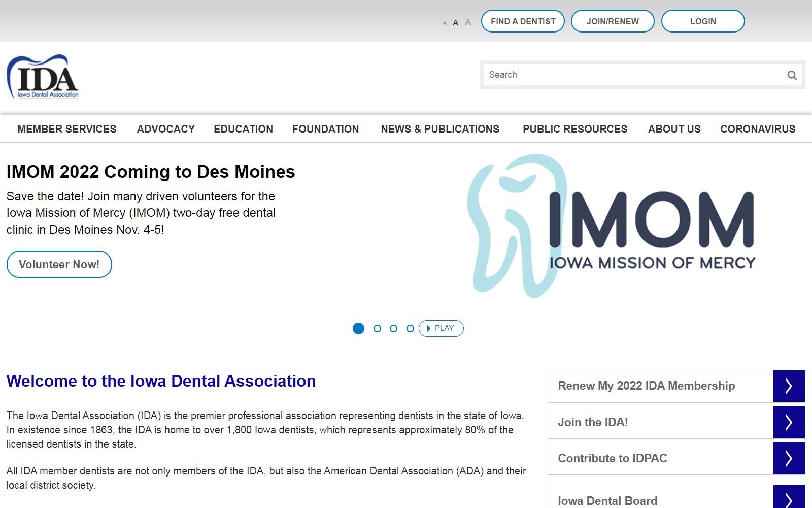Click the Find a Dentist button

point(523,21)
